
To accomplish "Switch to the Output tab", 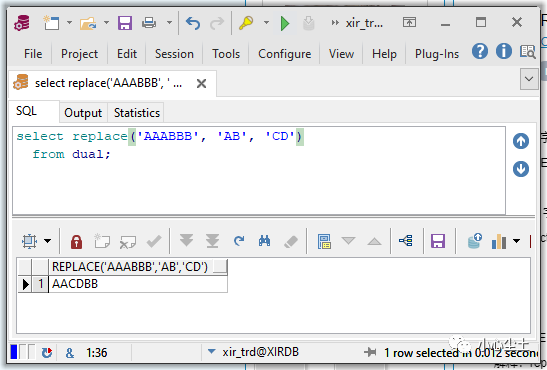I will pos(83,113).
